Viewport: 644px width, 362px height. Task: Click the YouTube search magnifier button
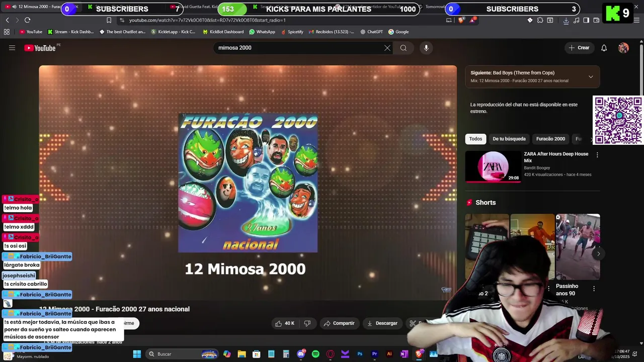point(404,48)
